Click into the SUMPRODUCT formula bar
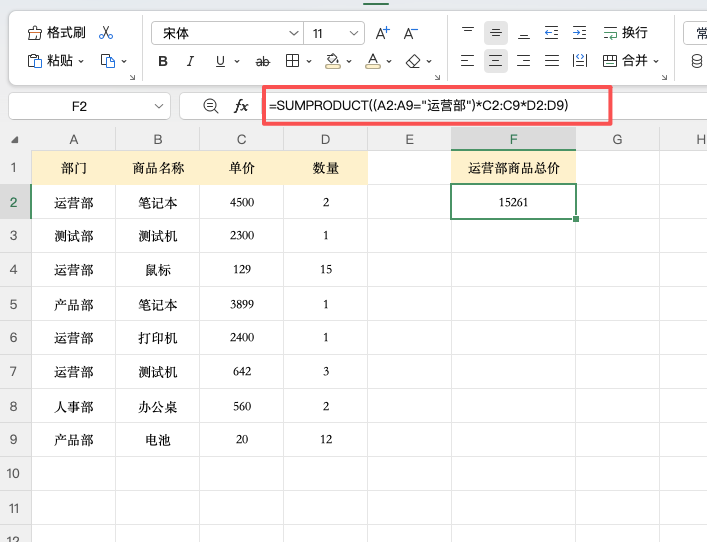Screen dimensions: 707x542 pyautogui.click(x=436, y=106)
